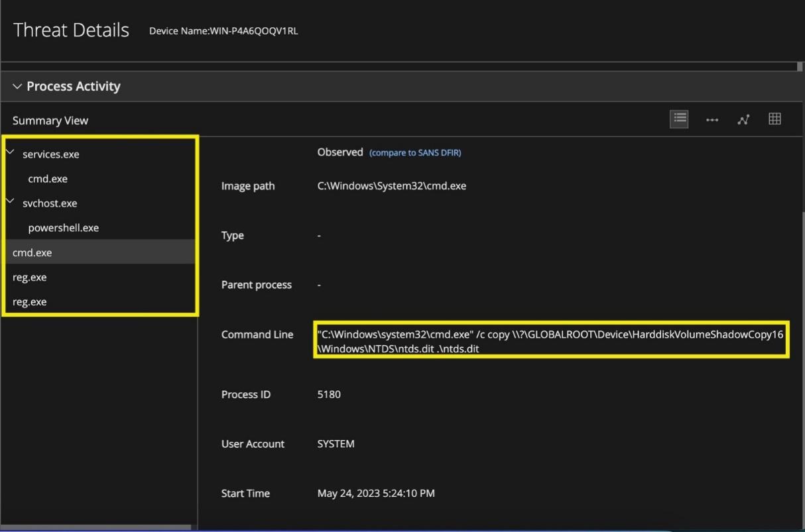Click the services.exe process name
The image size is (805, 532).
click(50, 154)
